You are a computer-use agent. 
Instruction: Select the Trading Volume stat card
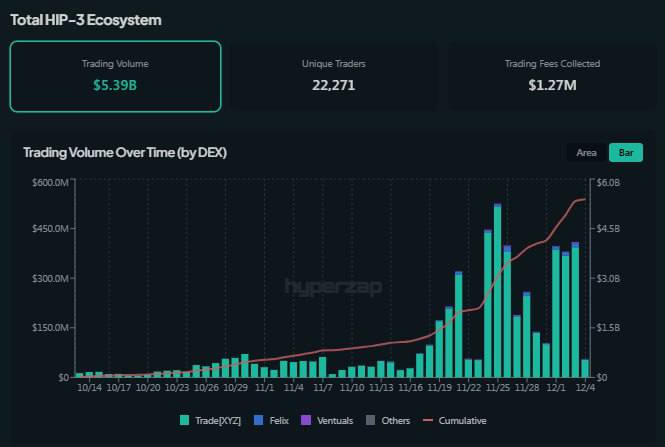tap(115, 76)
